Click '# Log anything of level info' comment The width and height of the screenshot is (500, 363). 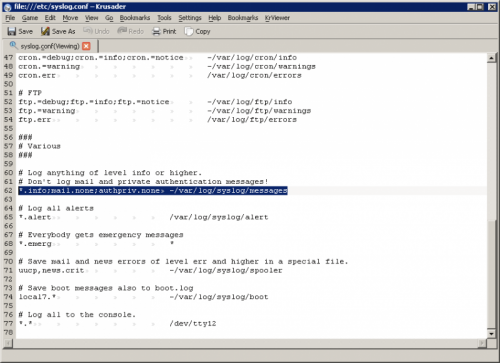pos(110,173)
